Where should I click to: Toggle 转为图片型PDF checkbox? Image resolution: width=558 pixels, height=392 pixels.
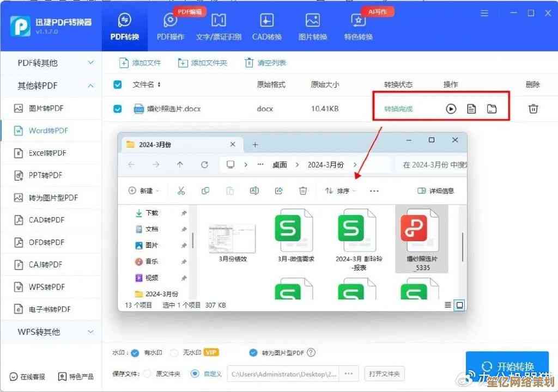253,353
